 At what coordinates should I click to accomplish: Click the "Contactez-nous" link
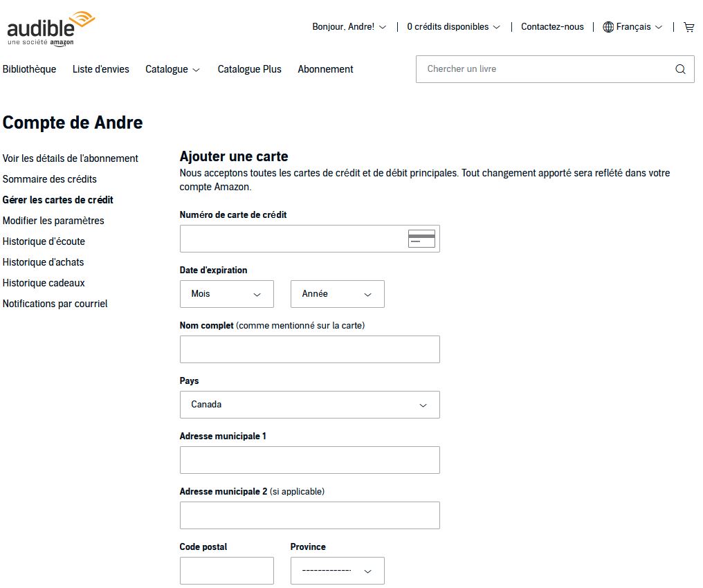pyautogui.click(x=553, y=26)
